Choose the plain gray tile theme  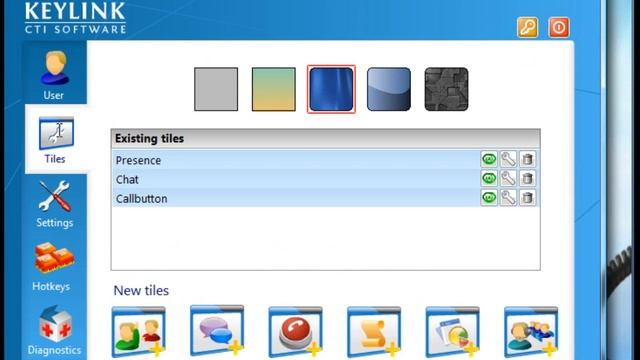click(216, 89)
